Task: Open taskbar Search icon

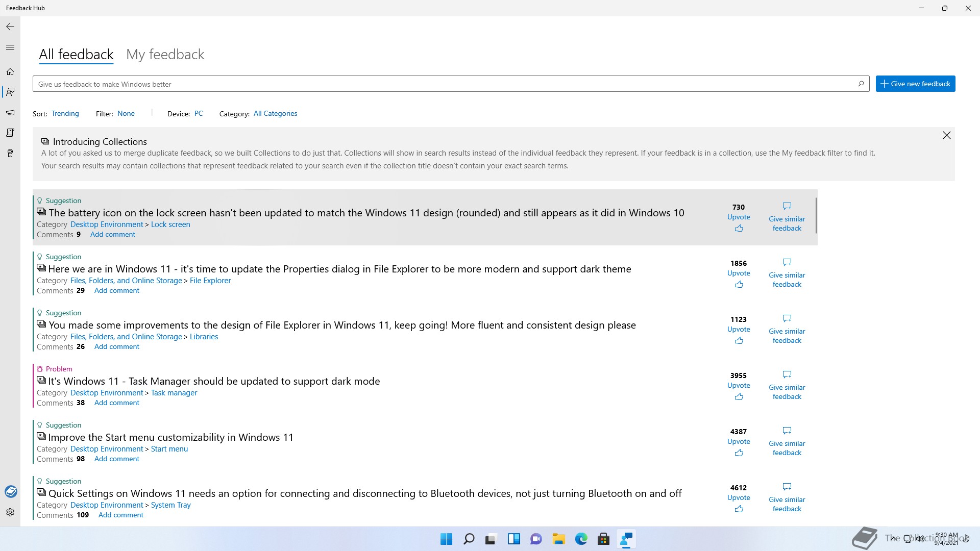Action: 469,539
